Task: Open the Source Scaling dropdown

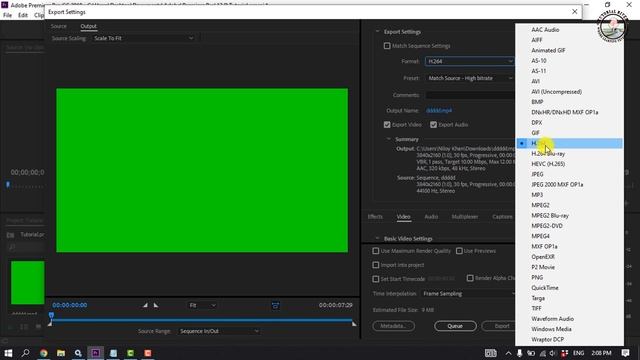Action: tap(143, 38)
